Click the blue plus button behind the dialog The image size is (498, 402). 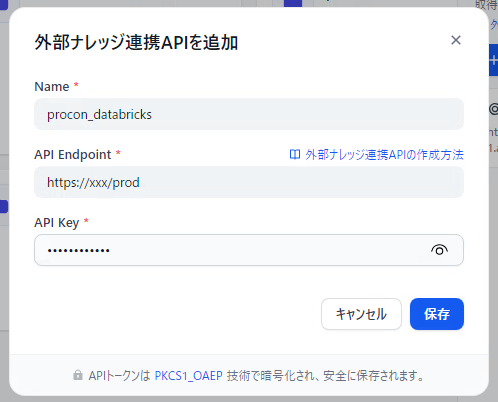point(493,60)
